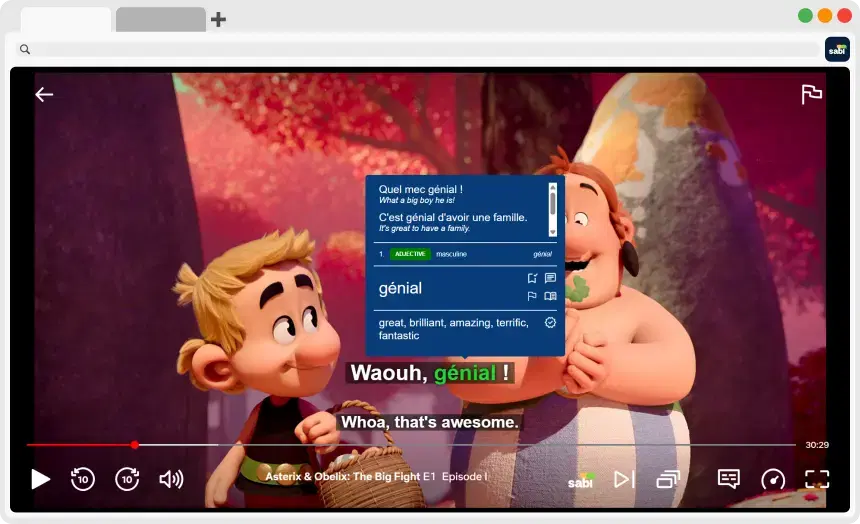This screenshot has width=860, height=524.
Task: Click example C'est génial d'avoir une famille
Action: point(453,217)
